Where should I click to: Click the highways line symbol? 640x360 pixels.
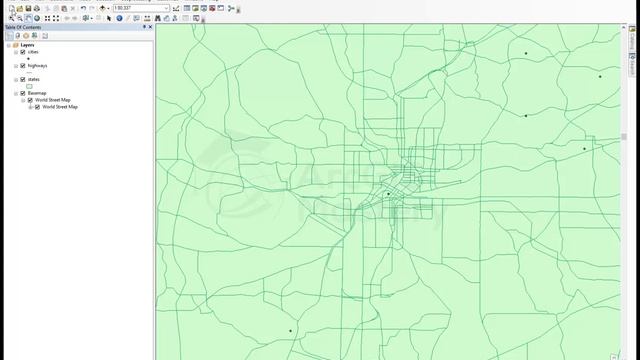[x=29, y=73]
